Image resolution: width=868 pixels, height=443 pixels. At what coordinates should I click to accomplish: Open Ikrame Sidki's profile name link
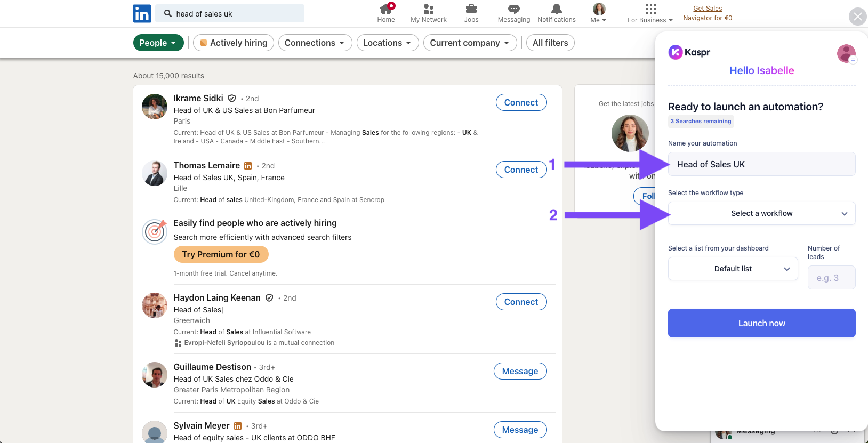[x=198, y=99]
